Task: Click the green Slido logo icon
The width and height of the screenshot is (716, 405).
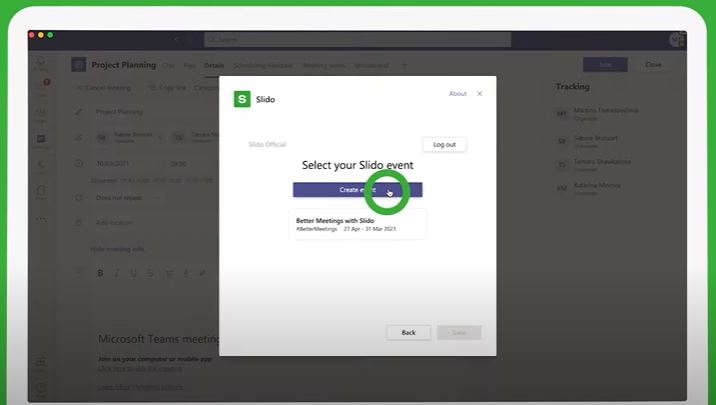Action: click(x=242, y=99)
